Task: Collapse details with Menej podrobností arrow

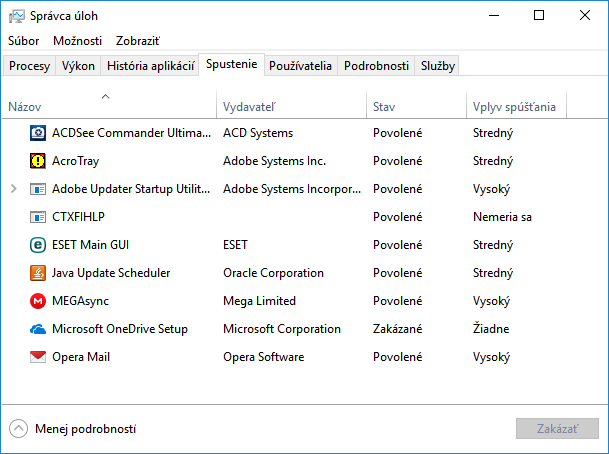Action: (x=18, y=429)
